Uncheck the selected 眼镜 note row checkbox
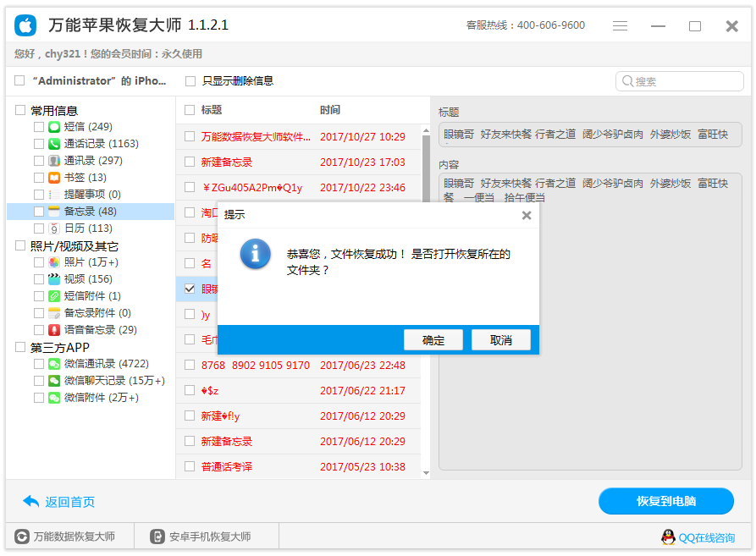Viewport: 756px width, 556px height. (190, 289)
